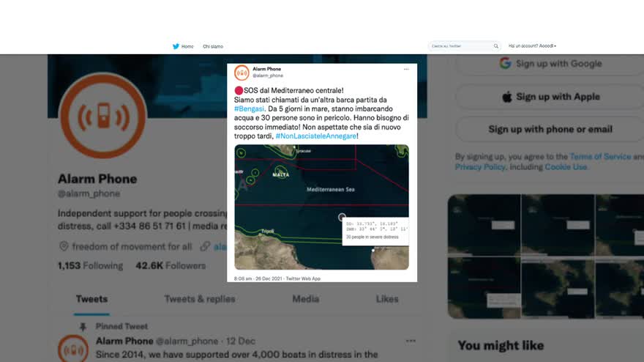
Task: Click the Alarm Phone avatar in the tweet card
Action: pyautogui.click(x=241, y=73)
